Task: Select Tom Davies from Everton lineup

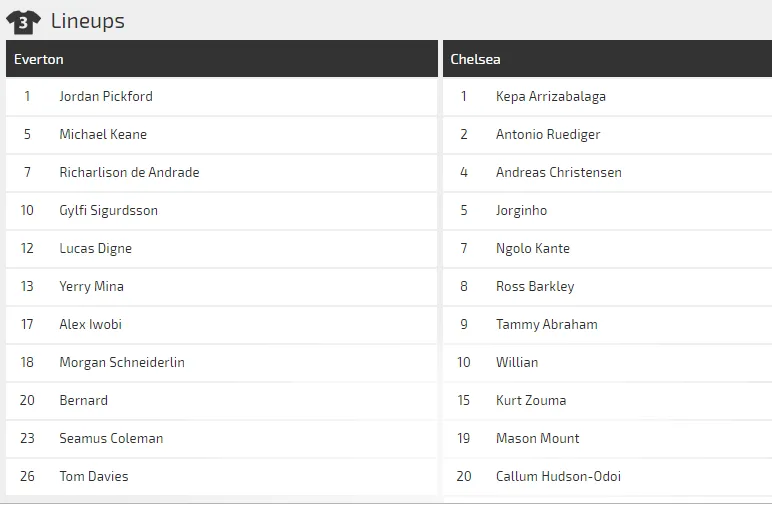Action: click(94, 477)
